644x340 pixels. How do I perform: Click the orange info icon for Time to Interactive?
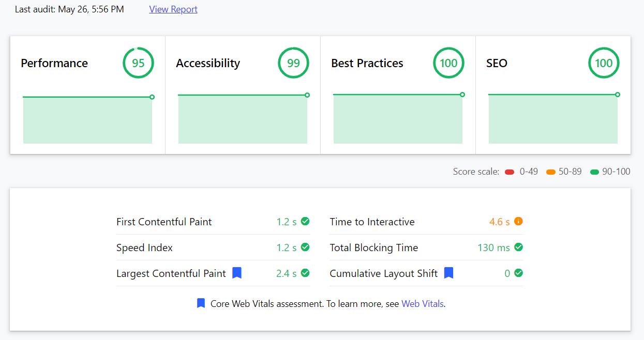(x=518, y=221)
